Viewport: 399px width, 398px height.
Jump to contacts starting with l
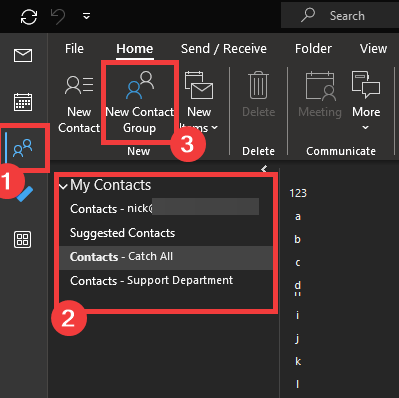point(297,384)
